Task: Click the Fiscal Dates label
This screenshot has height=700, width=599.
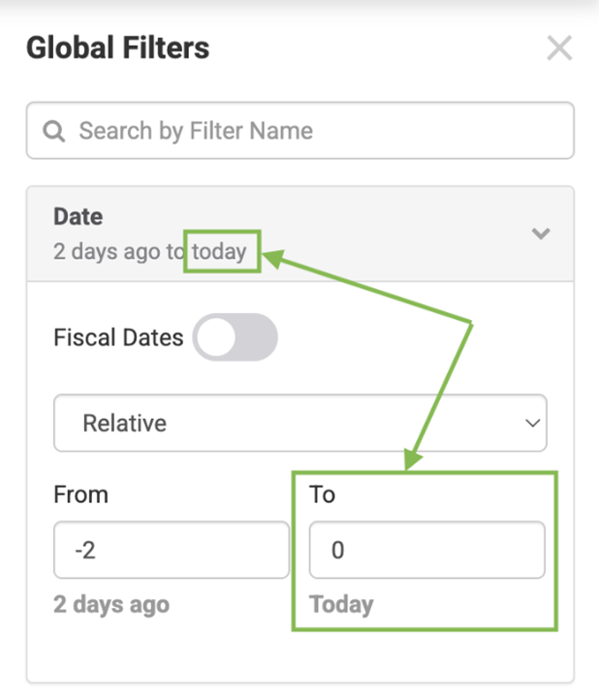Action: click(x=118, y=338)
